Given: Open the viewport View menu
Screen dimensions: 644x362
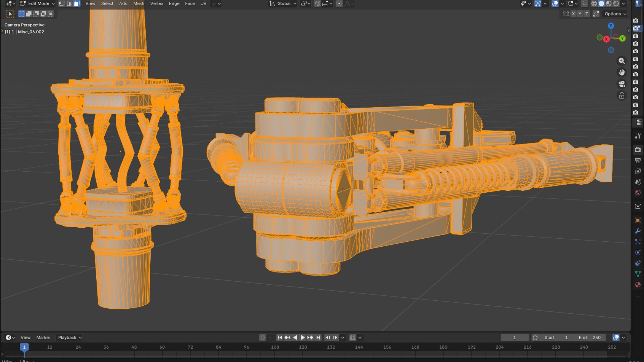Looking at the screenshot, I should 90,4.
